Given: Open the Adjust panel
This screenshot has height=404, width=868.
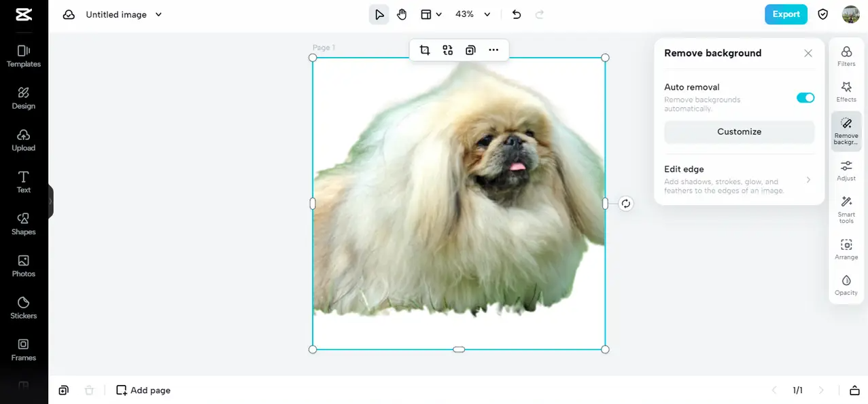Looking at the screenshot, I should 846,170.
